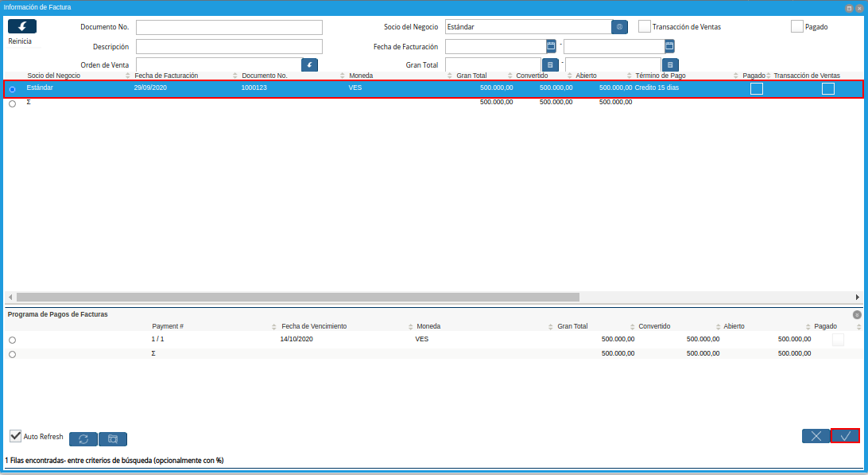Toggle Transacción de Ventas filter checkbox
868x475 pixels.
pos(645,26)
